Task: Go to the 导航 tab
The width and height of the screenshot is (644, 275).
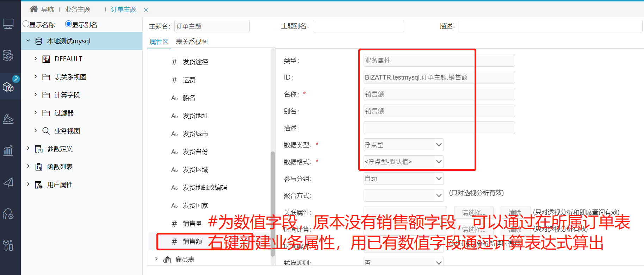Action: click(x=48, y=10)
